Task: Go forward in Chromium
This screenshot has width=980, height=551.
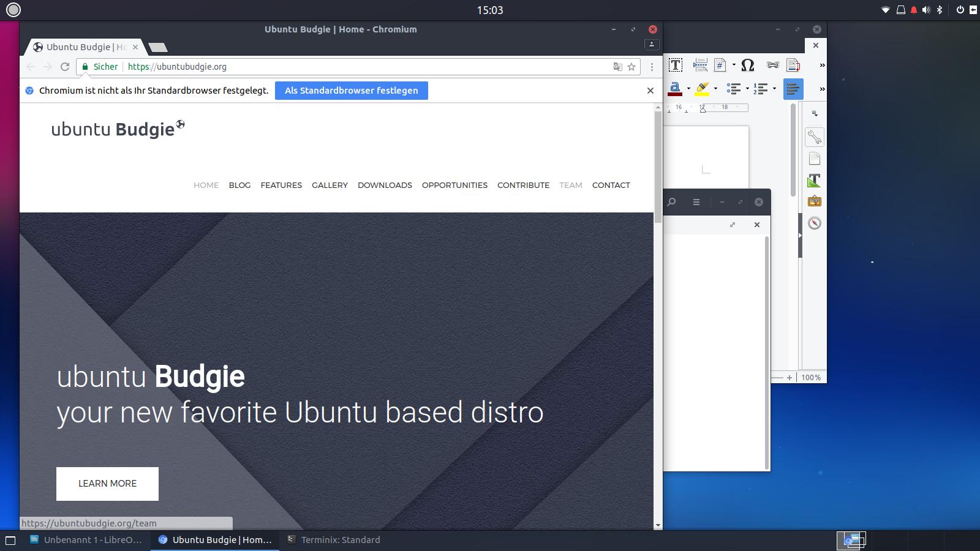Action: (48, 67)
